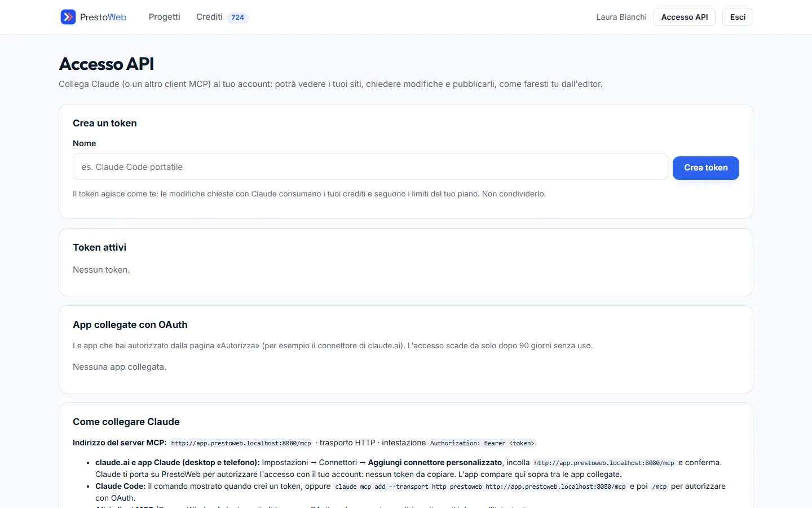Click the App collegate con OAuth heading
The image size is (812, 508).
click(130, 325)
